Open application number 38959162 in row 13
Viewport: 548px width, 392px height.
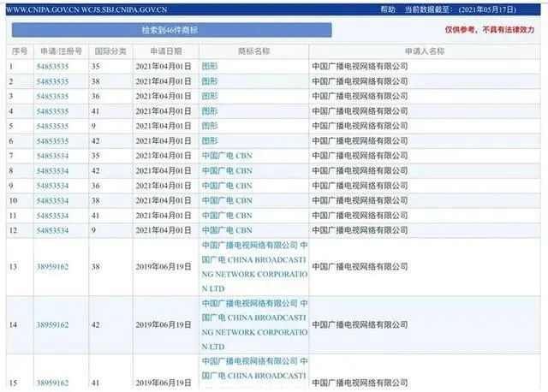point(52,266)
